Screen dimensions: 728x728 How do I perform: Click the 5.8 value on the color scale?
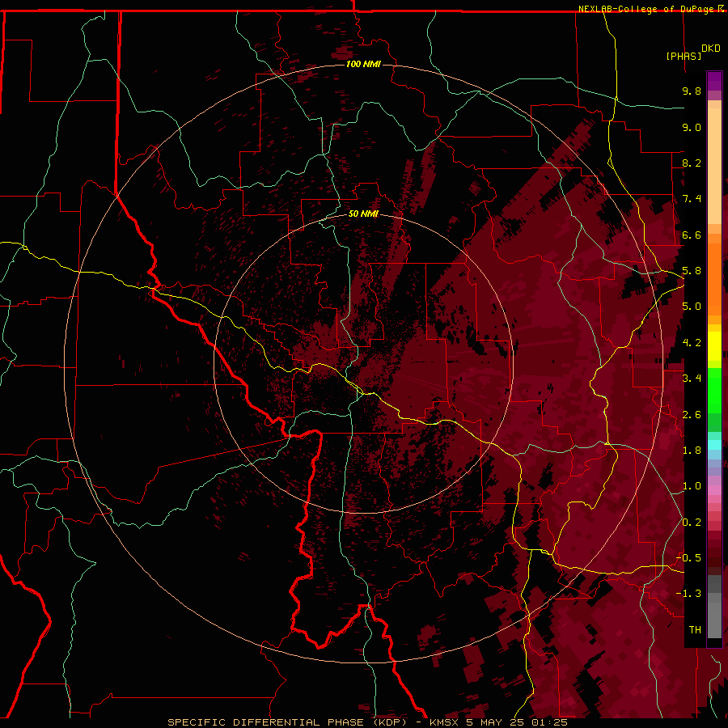click(x=692, y=271)
